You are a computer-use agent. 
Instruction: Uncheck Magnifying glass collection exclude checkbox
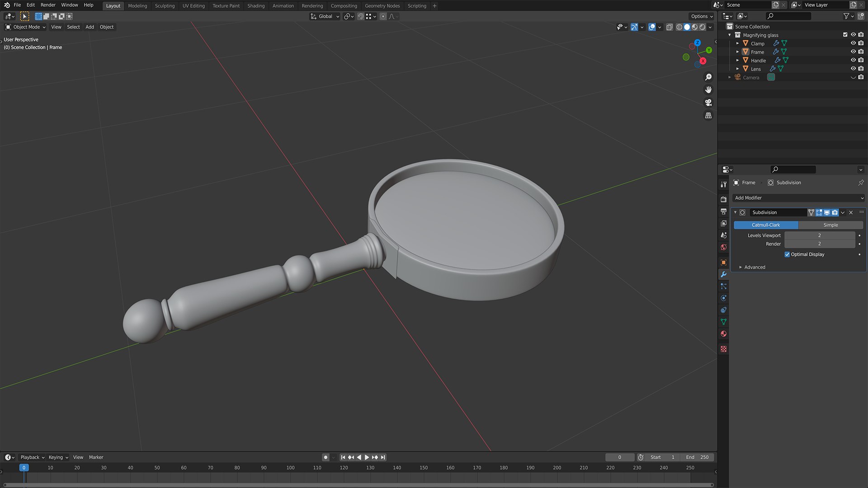click(845, 35)
